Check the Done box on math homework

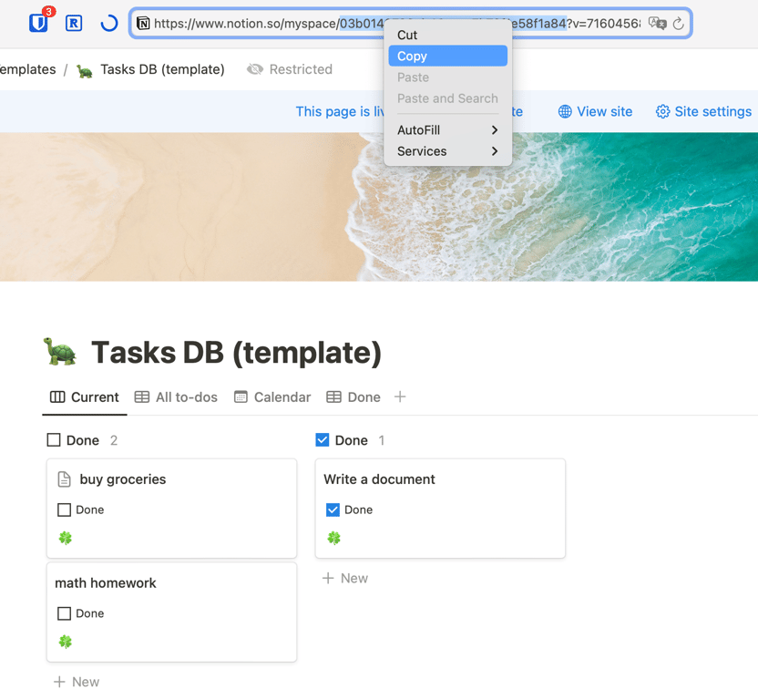click(65, 613)
